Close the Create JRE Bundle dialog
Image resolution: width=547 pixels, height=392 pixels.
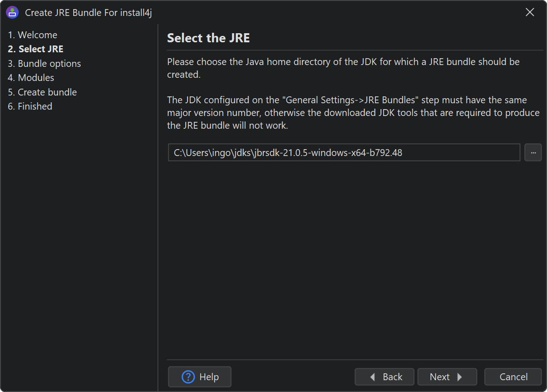click(x=530, y=12)
